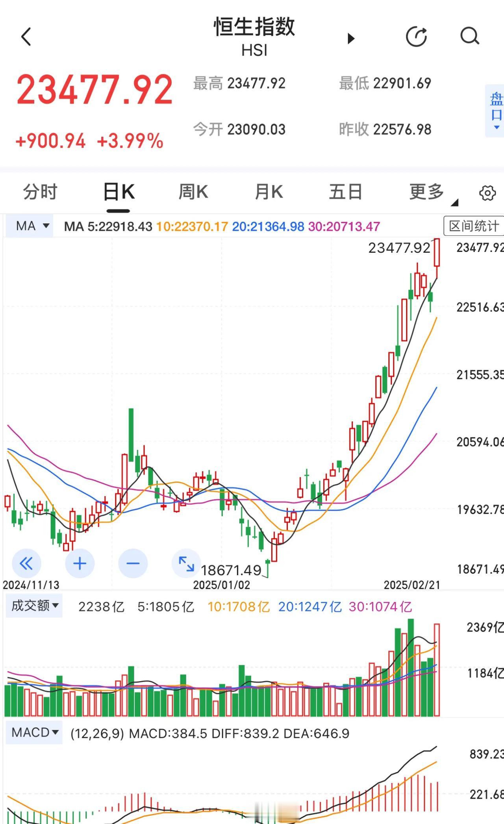Open chart settings gear icon
This screenshot has height=824, width=504.
coord(487,193)
